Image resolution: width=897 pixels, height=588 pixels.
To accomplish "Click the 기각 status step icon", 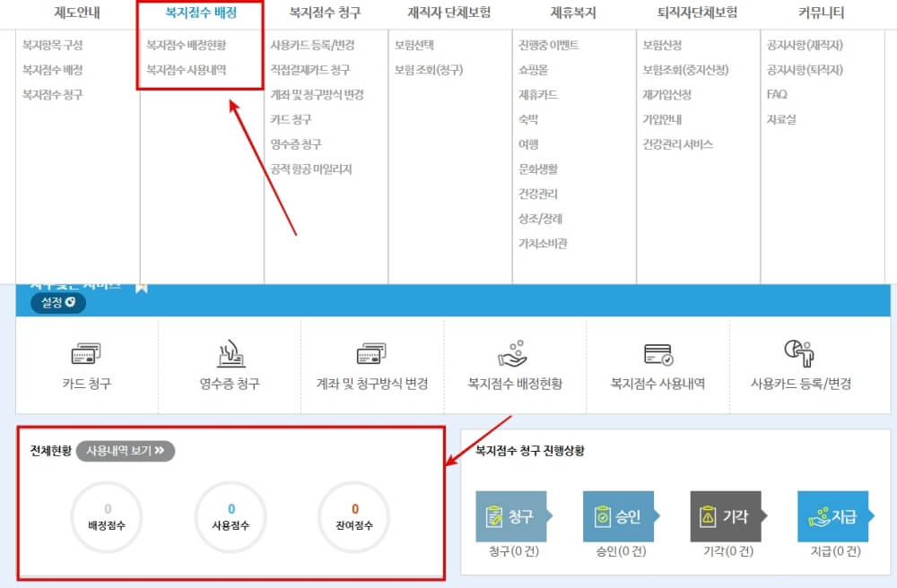I will tap(727, 516).
